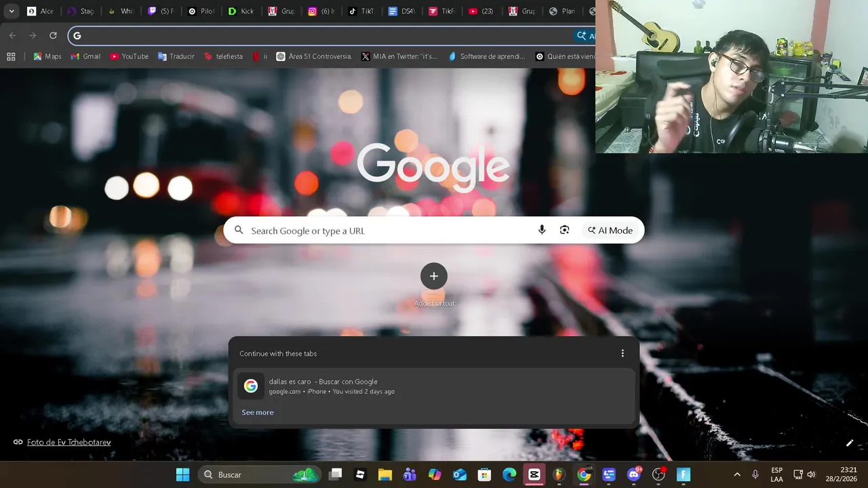Switch to the Pilot tab

(201, 12)
